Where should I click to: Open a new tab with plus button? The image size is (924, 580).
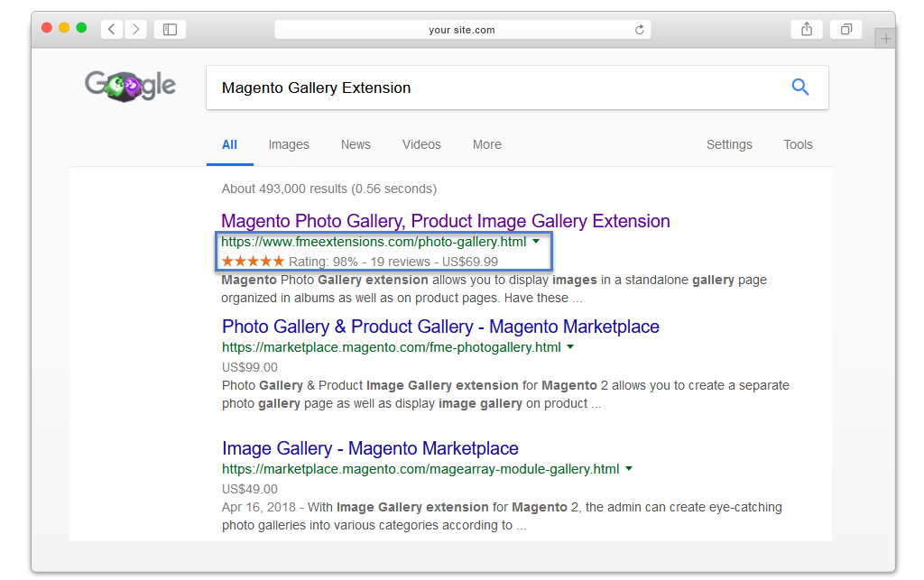[x=885, y=39]
